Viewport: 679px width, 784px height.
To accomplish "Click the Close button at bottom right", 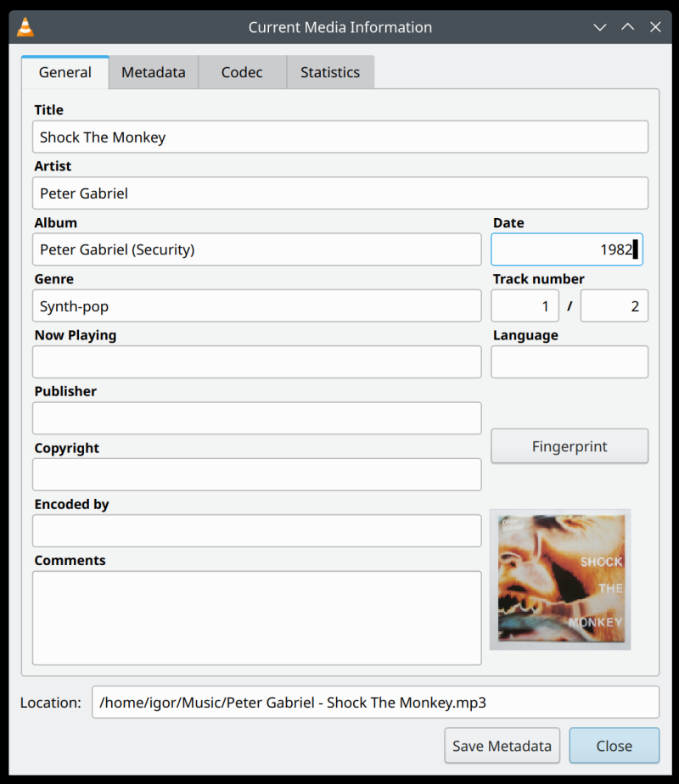I will click(614, 745).
